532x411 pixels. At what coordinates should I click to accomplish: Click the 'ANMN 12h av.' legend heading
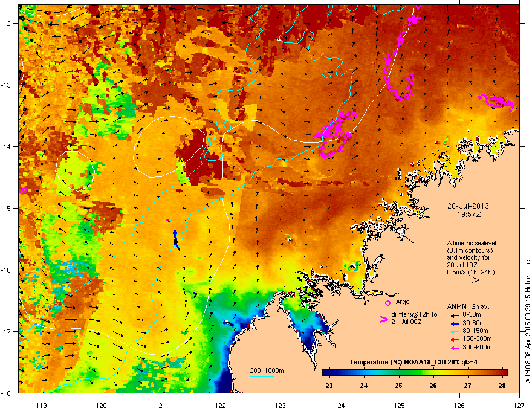(468, 307)
